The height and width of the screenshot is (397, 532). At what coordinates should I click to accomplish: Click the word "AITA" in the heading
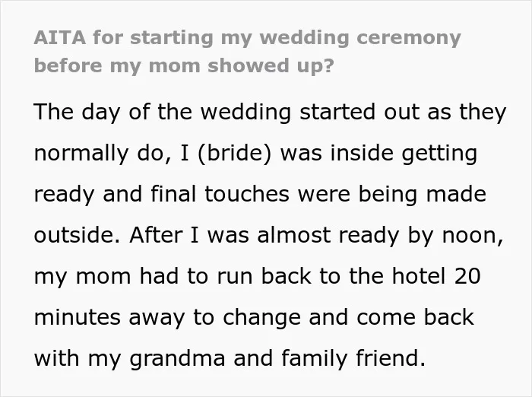[x=60, y=37]
